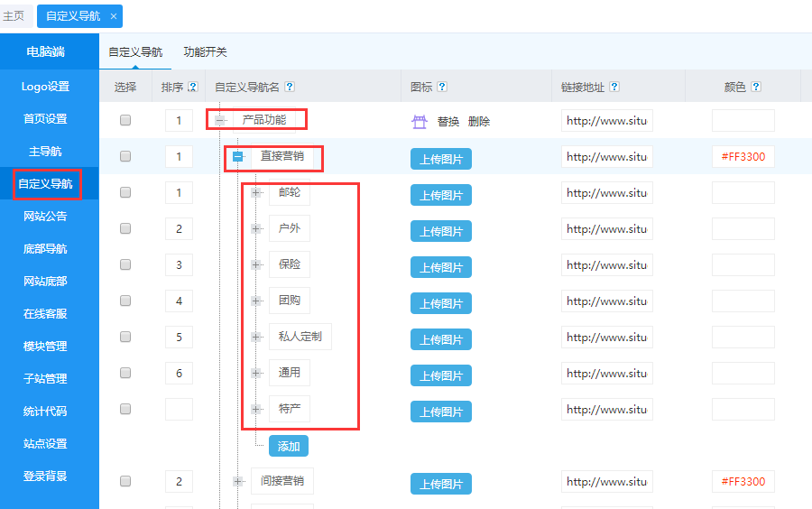This screenshot has height=509, width=812.
Task: Click the help icon beside 图标 header
Action: click(442, 88)
